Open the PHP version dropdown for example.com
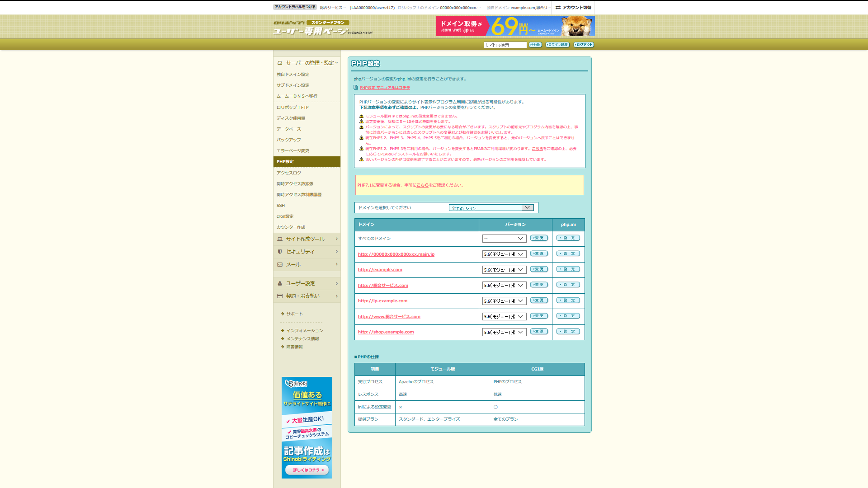 pos(504,270)
